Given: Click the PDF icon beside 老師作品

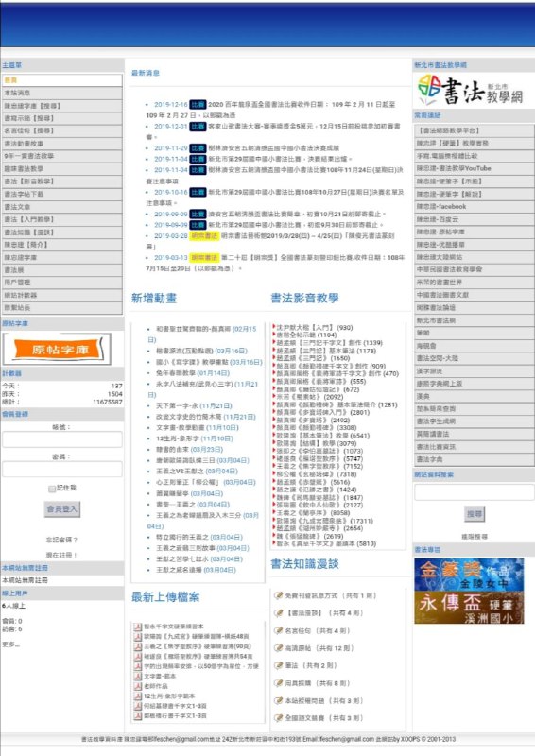Looking at the screenshot, I should [x=138, y=686].
